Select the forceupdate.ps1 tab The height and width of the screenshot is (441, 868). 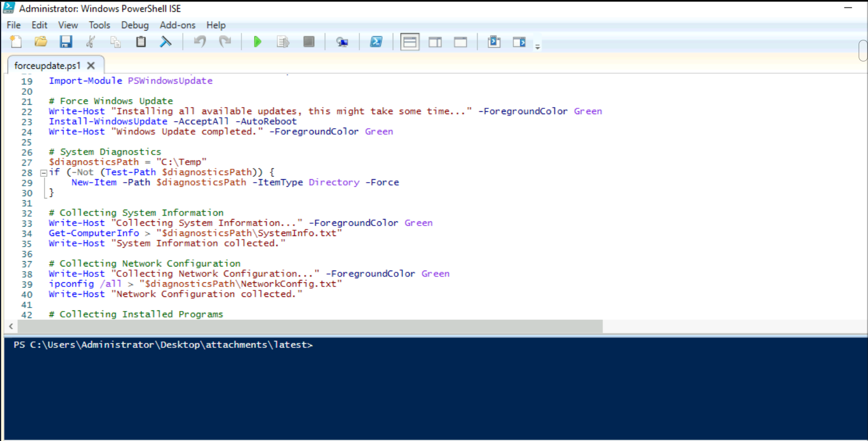pos(47,65)
